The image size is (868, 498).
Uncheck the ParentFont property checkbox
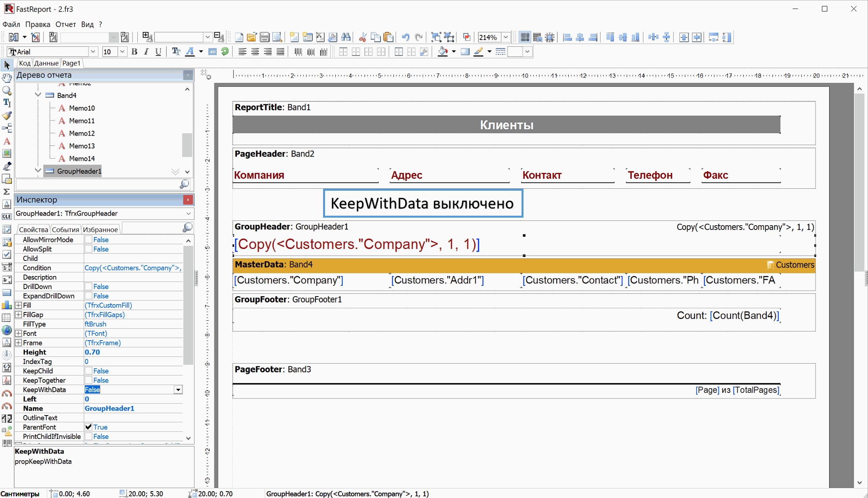tap(89, 427)
